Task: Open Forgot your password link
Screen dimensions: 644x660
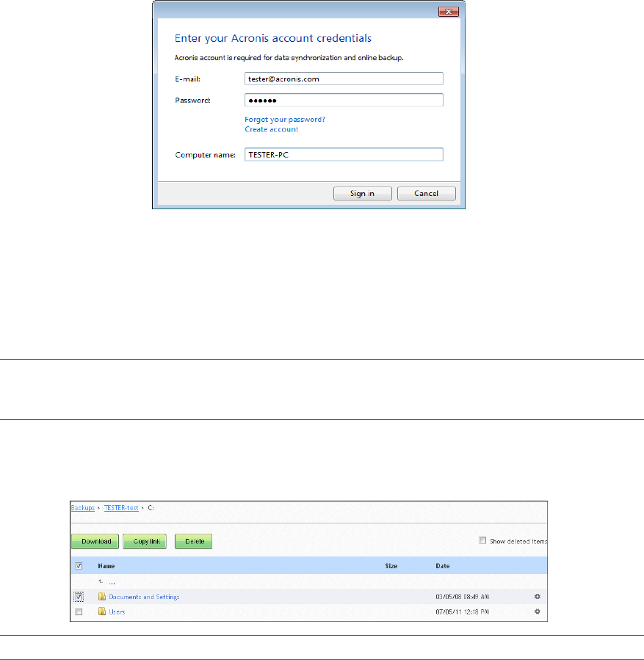Action: click(x=285, y=120)
